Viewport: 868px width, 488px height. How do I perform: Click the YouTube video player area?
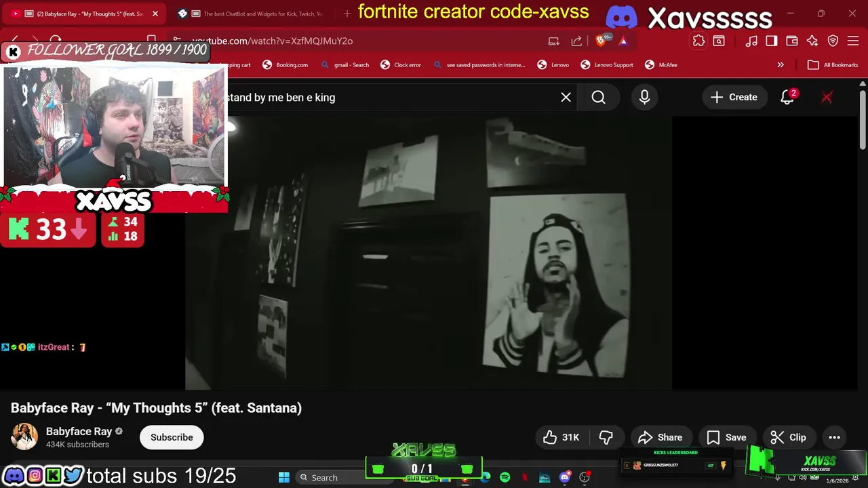429,253
